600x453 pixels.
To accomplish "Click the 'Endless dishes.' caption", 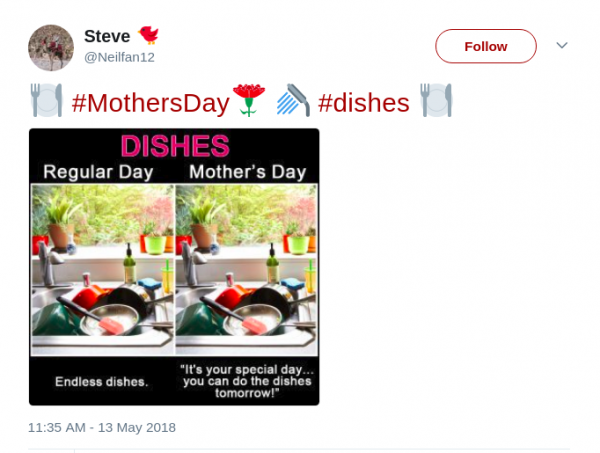I will click(x=101, y=381).
